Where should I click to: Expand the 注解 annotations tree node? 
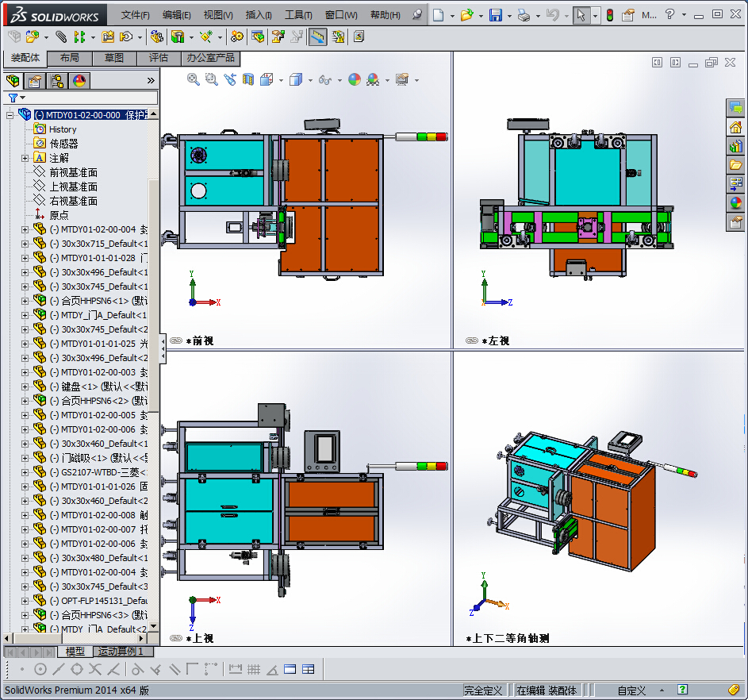(x=25, y=158)
